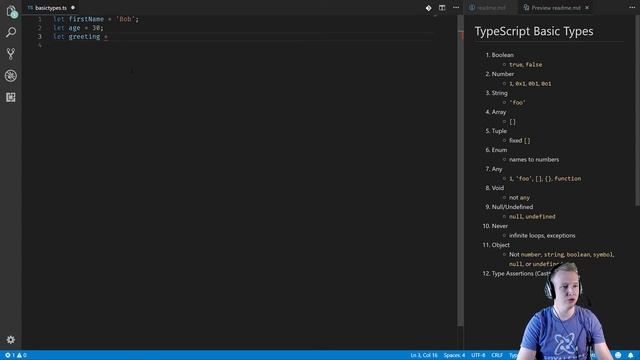Open the Explorer view in activity bar
This screenshot has width=640, height=360.
[11, 11]
